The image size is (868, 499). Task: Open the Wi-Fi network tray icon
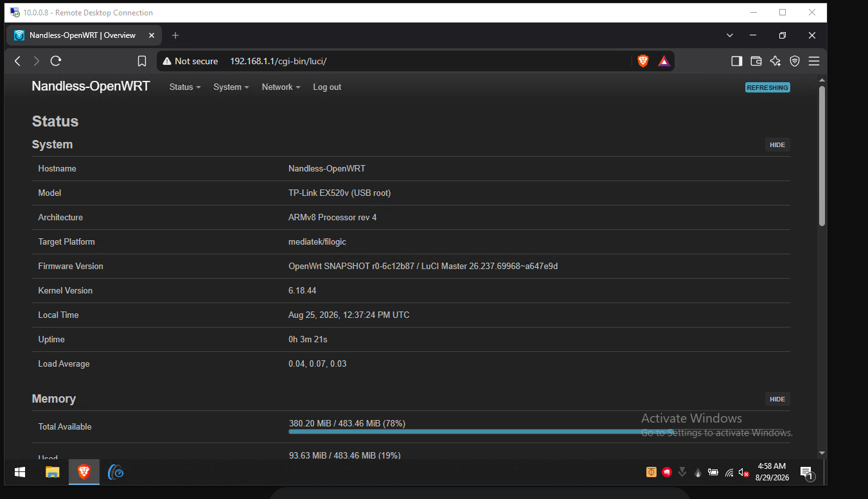click(729, 473)
